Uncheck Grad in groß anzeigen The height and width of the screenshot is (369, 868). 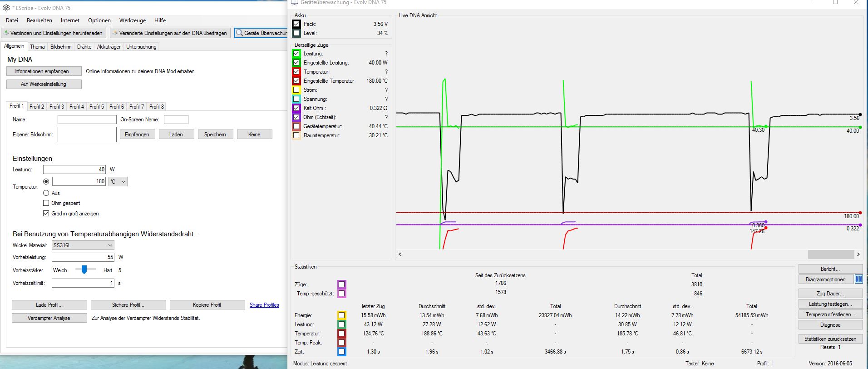pyautogui.click(x=46, y=214)
